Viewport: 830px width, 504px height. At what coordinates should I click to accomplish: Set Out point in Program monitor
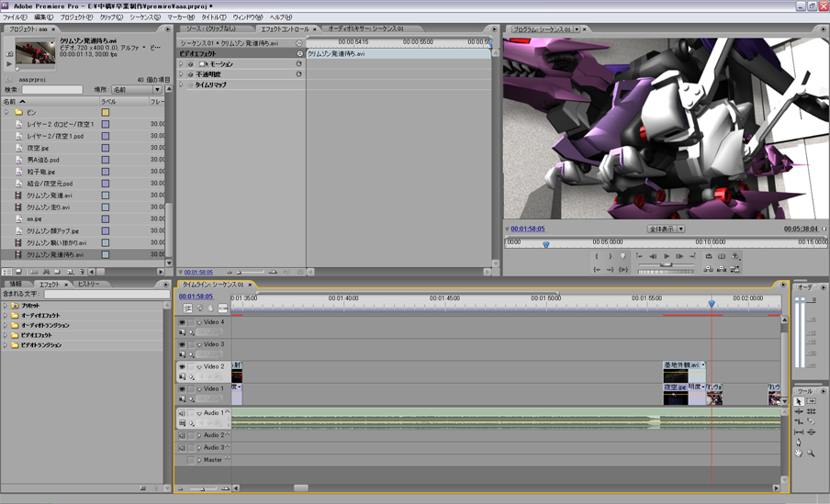pyautogui.click(x=610, y=256)
